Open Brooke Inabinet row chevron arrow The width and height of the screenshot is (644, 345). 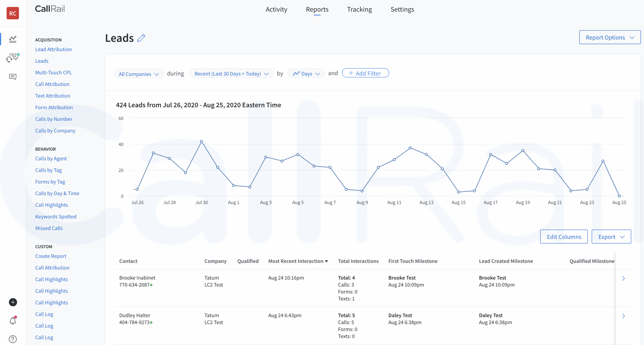pyautogui.click(x=623, y=278)
